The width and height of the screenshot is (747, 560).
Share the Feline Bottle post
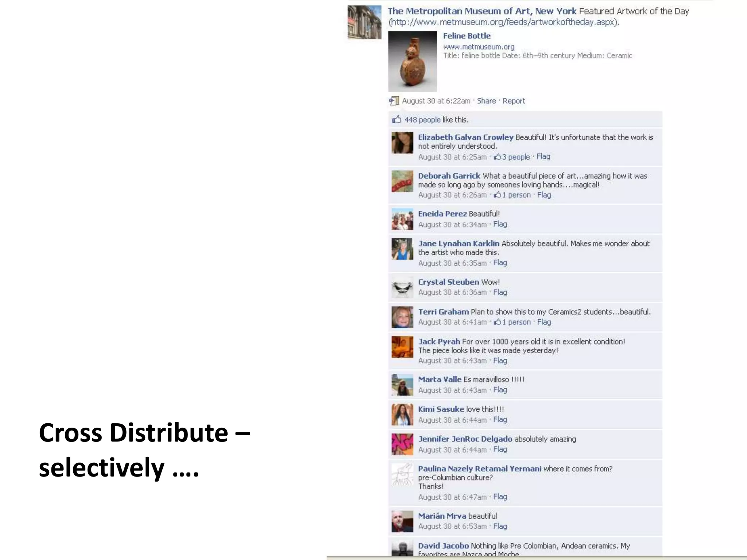coord(486,101)
